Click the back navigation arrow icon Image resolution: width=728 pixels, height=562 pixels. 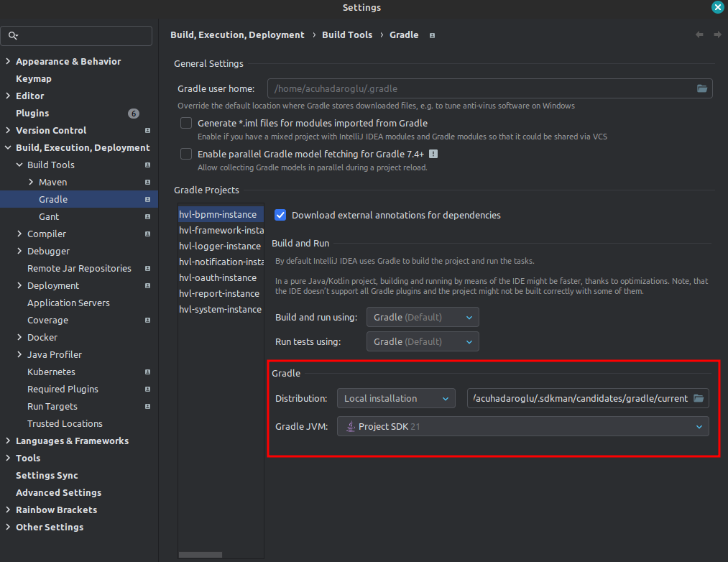coord(699,34)
